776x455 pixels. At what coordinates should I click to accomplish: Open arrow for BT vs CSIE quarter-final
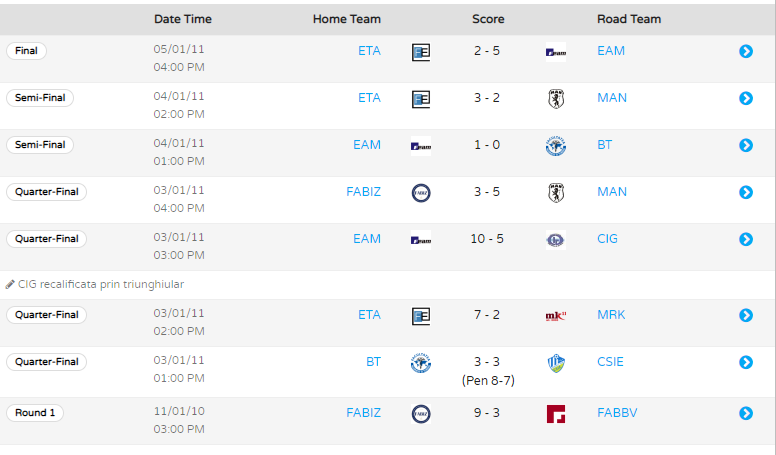pos(746,362)
